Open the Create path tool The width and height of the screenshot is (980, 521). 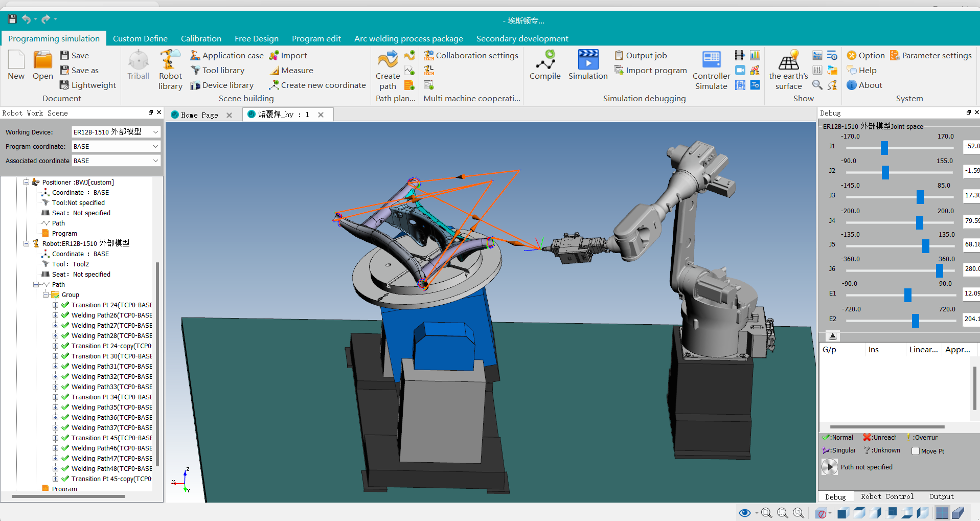click(388, 70)
